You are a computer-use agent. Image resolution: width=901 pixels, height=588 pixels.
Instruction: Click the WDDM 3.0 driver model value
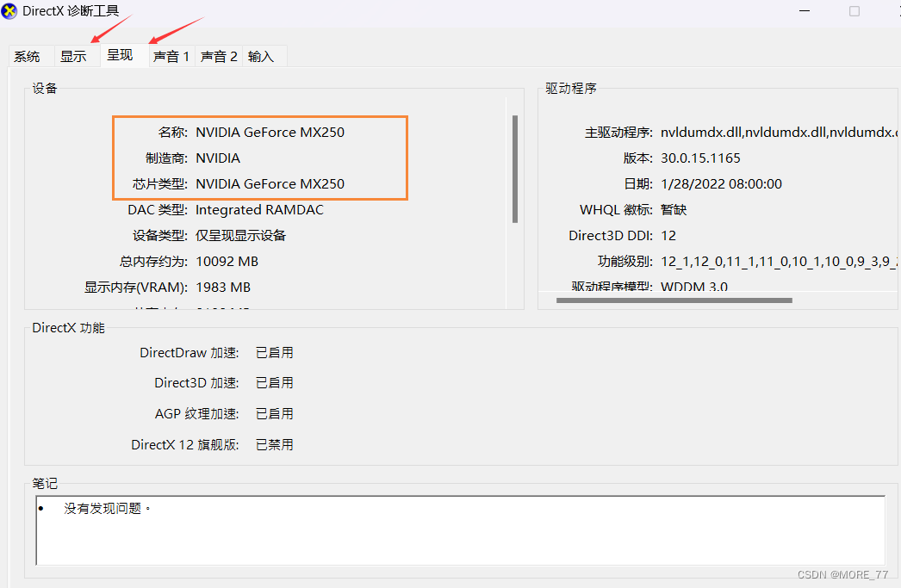[694, 286]
